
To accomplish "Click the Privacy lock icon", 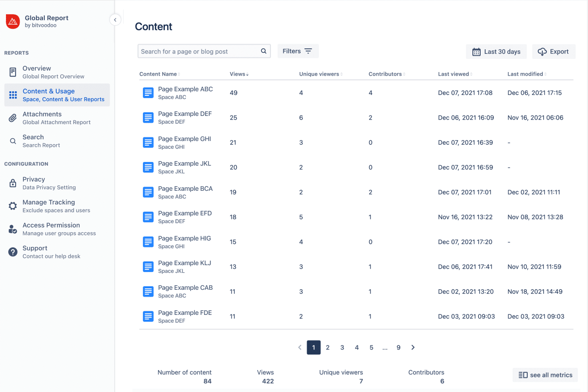I will [12, 183].
